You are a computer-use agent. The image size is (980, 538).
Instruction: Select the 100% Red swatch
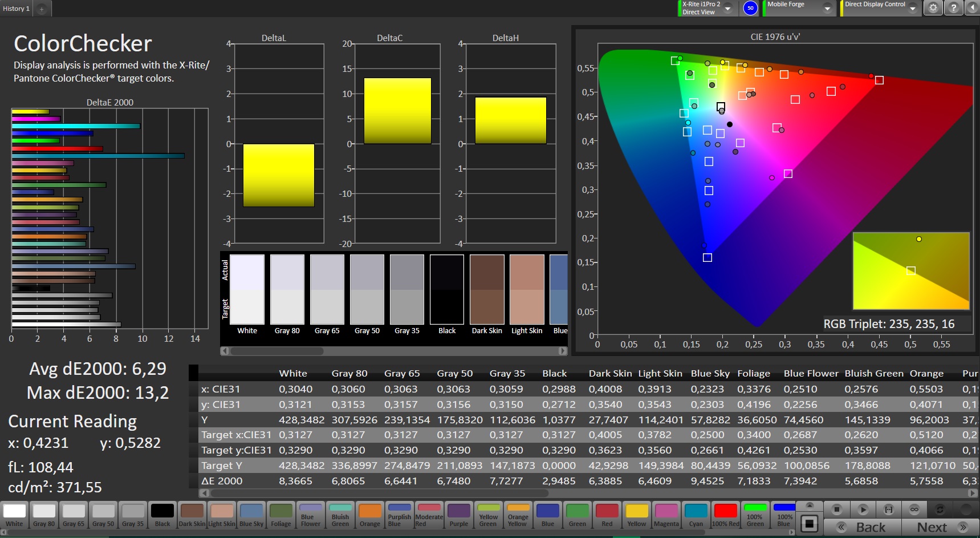coord(726,515)
